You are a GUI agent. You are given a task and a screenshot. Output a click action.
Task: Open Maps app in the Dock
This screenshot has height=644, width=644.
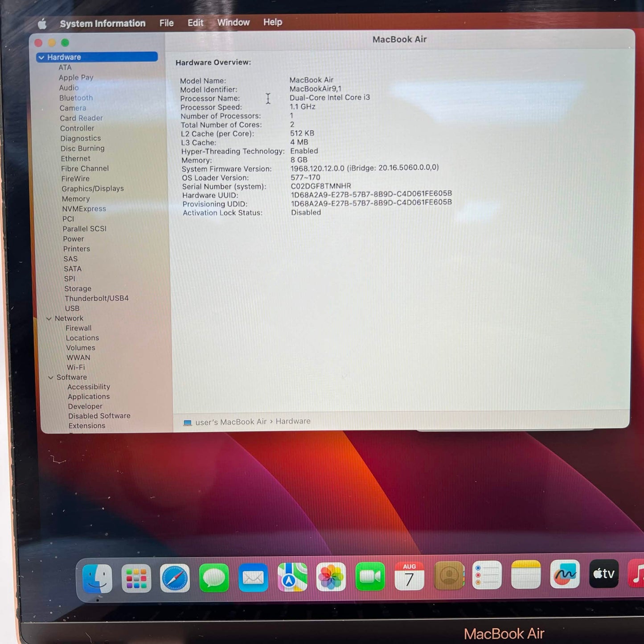[x=292, y=578]
